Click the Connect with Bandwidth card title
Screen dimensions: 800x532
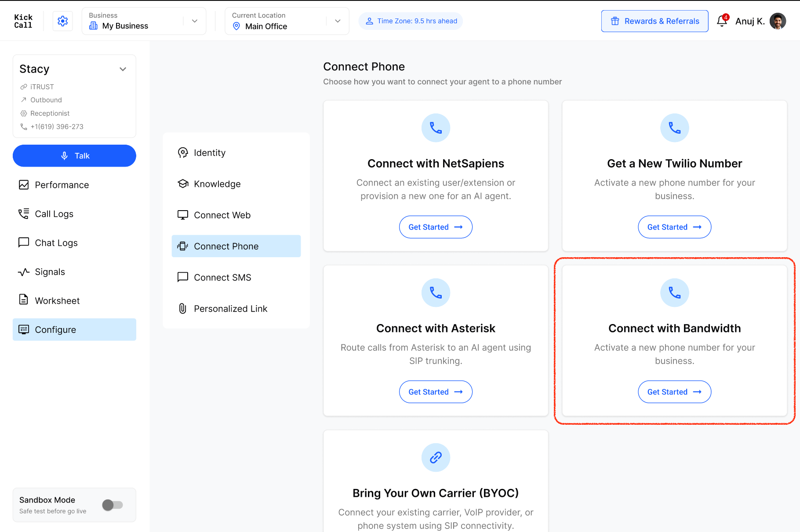(x=674, y=328)
